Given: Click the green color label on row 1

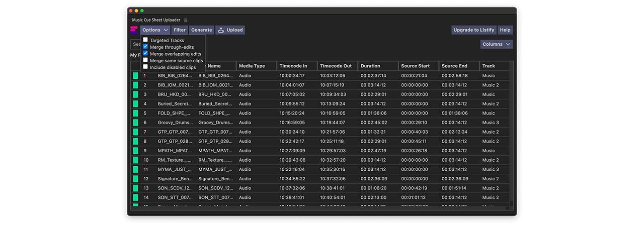Looking at the screenshot, I should tap(135, 76).
